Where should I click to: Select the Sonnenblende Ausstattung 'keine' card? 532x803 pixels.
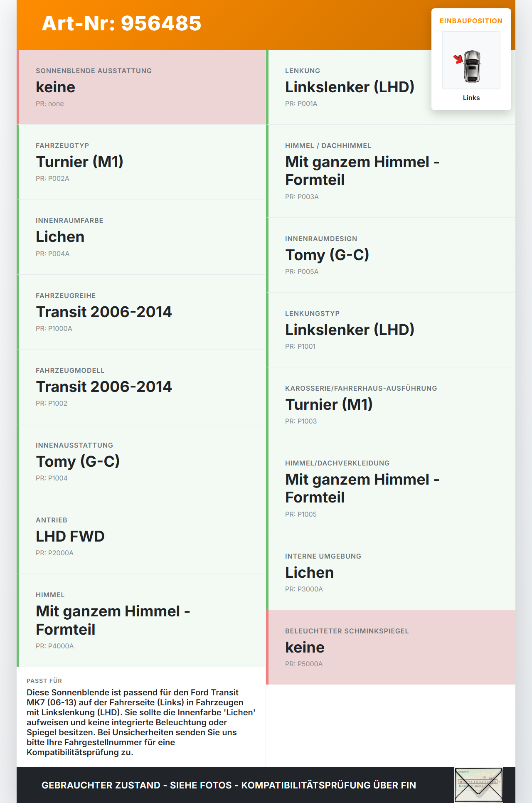coord(141,87)
